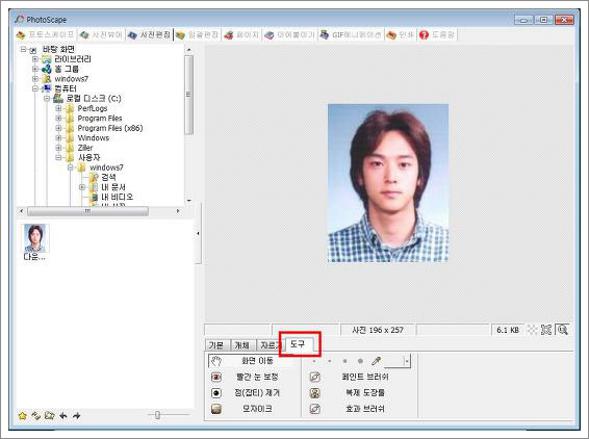Image resolution: width=589 pixels, height=439 pixels.
Task: Adjust the thumbnail size slider
Action: click(157, 415)
